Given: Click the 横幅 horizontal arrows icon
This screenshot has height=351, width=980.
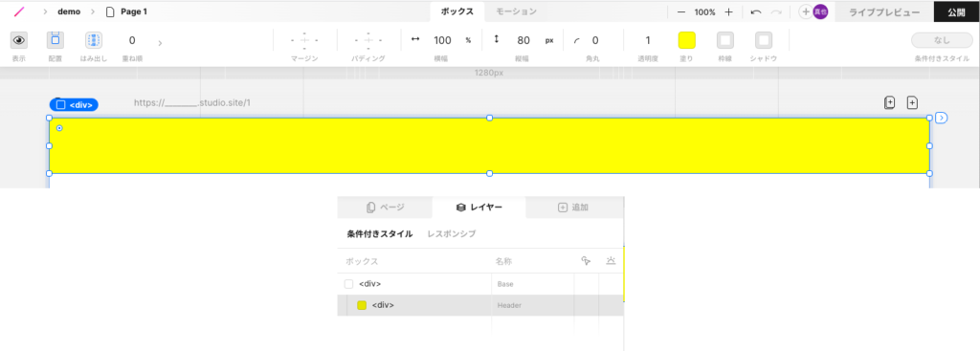Looking at the screenshot, I should click(415, 39).
